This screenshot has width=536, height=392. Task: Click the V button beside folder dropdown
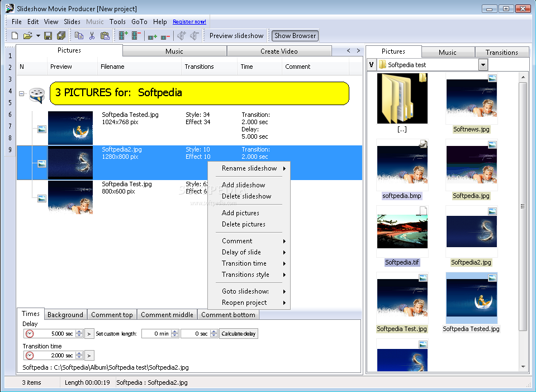(371, 64)
